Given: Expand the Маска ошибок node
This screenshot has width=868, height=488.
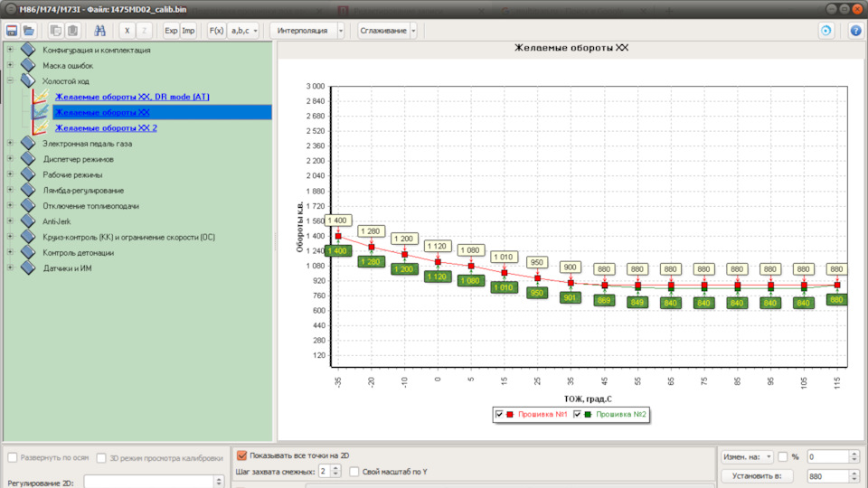Looking at the screenshot, I should pyautogui.click(x=10, y=65).
